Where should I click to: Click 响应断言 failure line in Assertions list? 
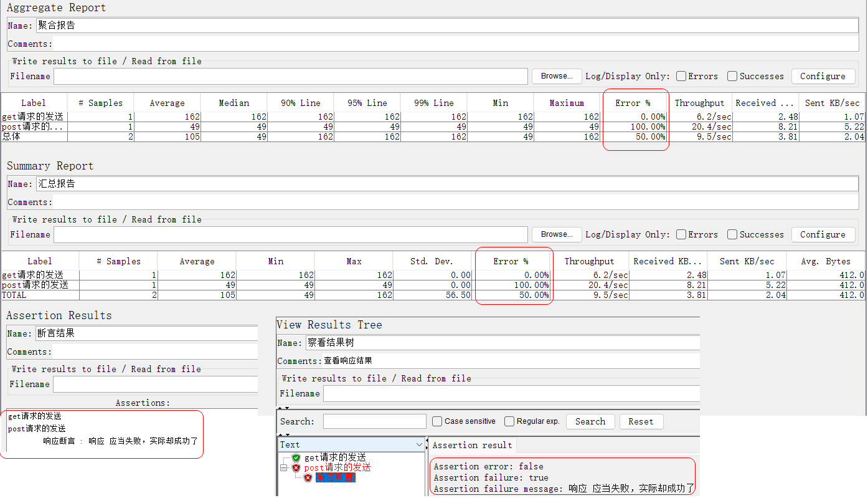point(120,441)
